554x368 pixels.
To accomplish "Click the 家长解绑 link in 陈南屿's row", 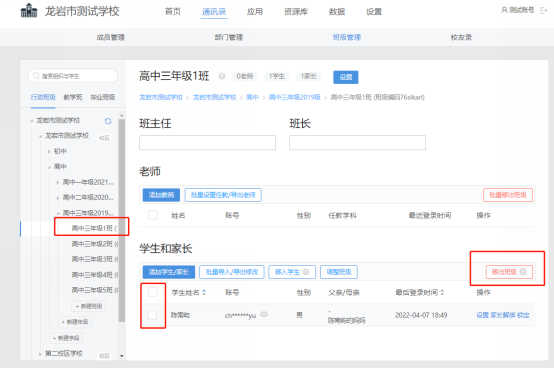I will coord(502,315).
